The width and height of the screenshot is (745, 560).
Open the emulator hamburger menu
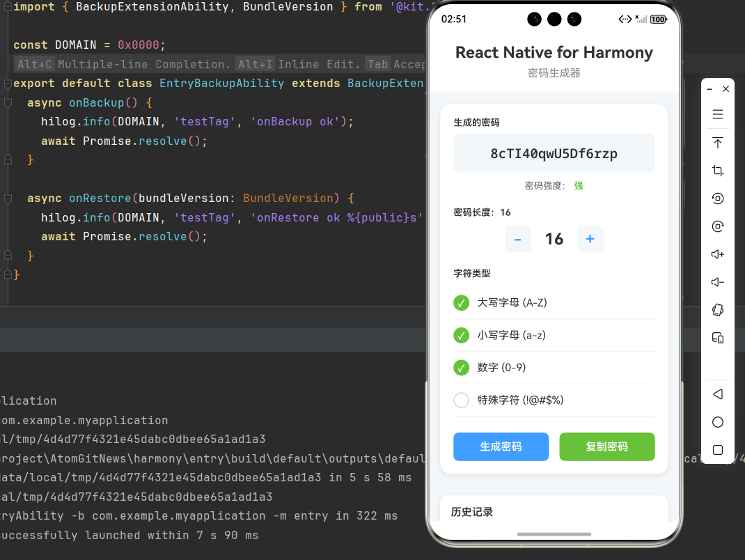click(717, 114)
